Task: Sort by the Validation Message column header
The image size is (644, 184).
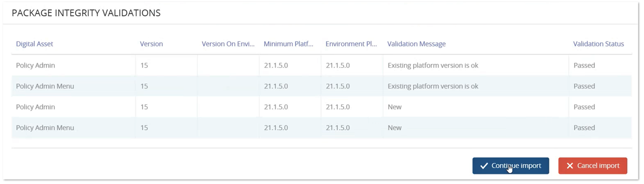Action: point(416,44)
